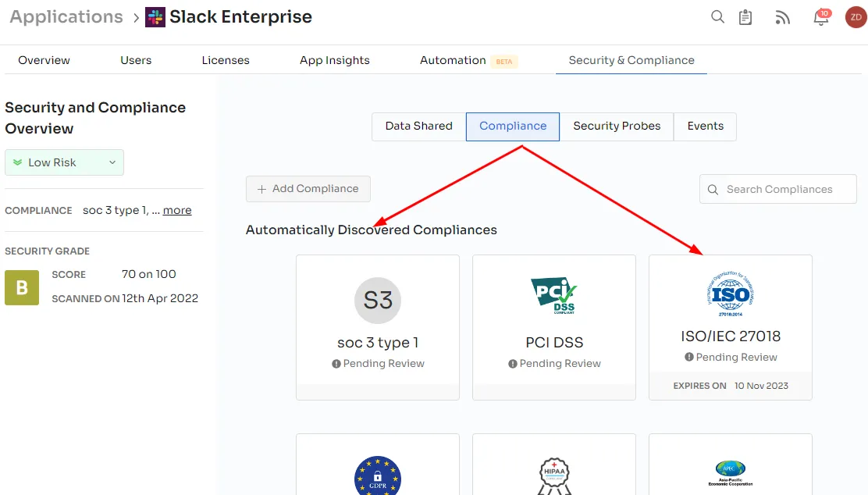Open the ISO/IEC 27018 card title
Viewport: 868px width, 495px height.
pos(731,336)
